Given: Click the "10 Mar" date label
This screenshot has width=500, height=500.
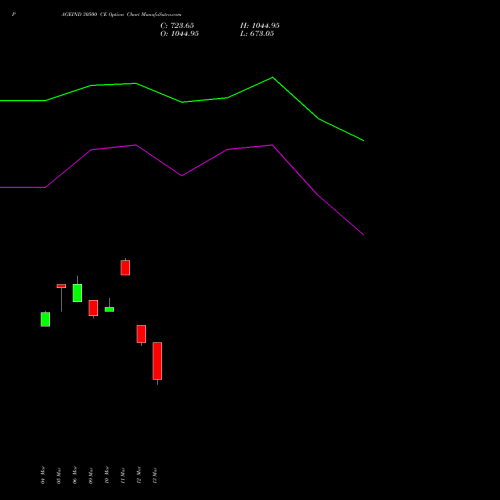Looking at the screenshot, I should (107, 475).
